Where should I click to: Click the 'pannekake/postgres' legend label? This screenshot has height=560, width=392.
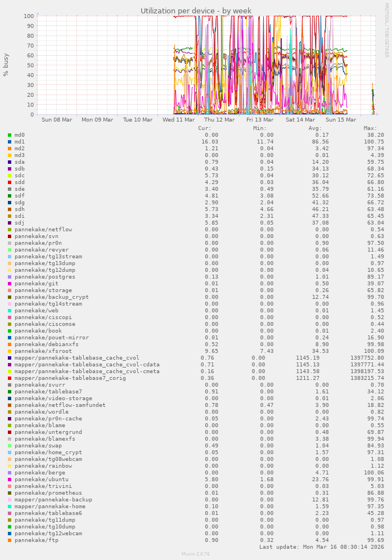click(x=45, y=277)
